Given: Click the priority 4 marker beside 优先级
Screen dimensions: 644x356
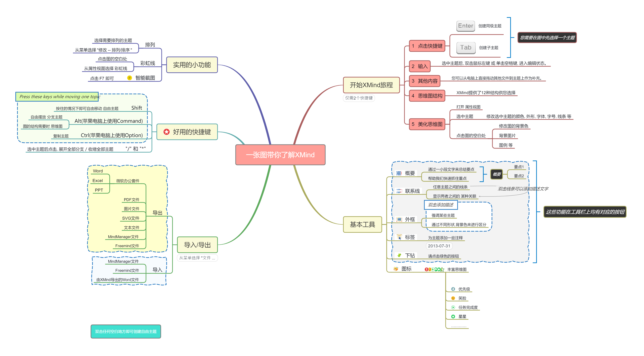Looking at the screenshot, I should tap(453, 289).
